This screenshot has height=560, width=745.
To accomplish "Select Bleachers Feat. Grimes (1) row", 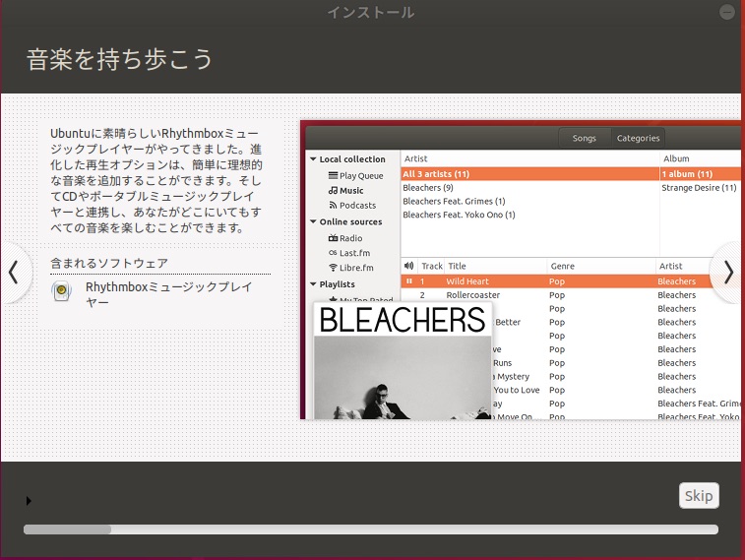I will [x=529, y=201].
